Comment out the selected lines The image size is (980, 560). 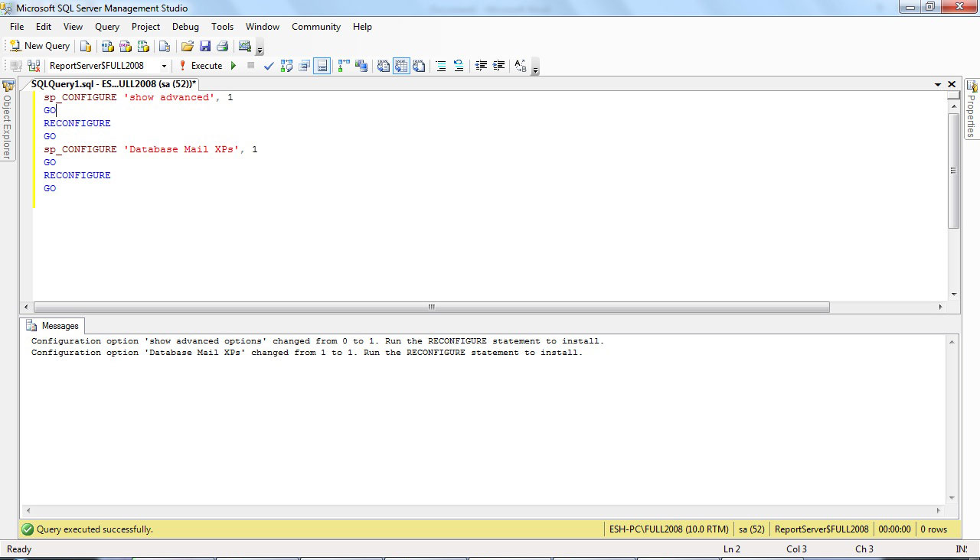(x=441, y=66)
